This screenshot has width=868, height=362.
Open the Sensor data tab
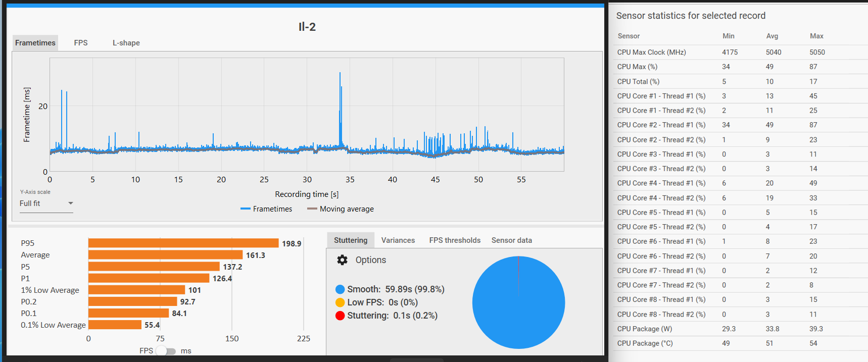[x=512, y=240]
